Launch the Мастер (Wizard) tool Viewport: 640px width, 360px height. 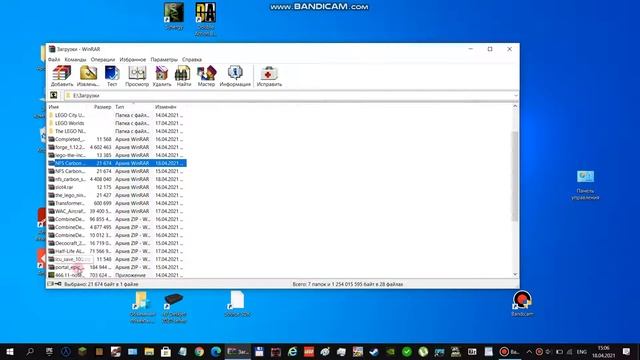click(206, 76)
